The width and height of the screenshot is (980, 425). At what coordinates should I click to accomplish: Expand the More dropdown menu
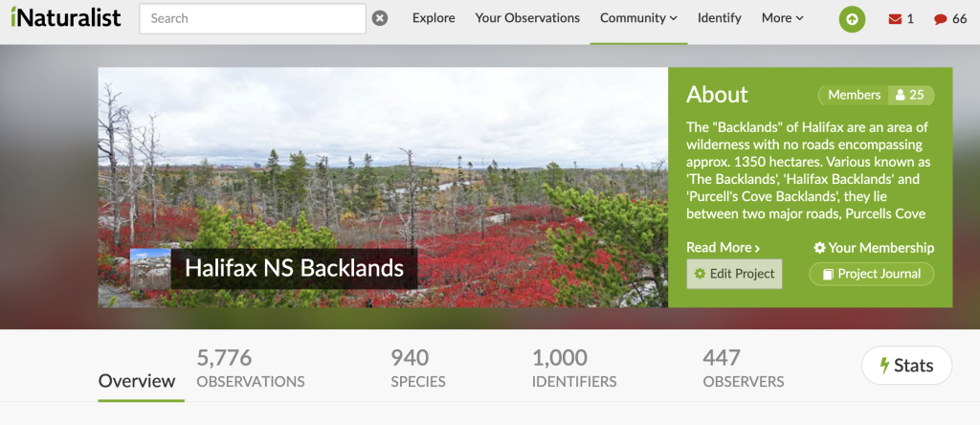tap(782, 18)
